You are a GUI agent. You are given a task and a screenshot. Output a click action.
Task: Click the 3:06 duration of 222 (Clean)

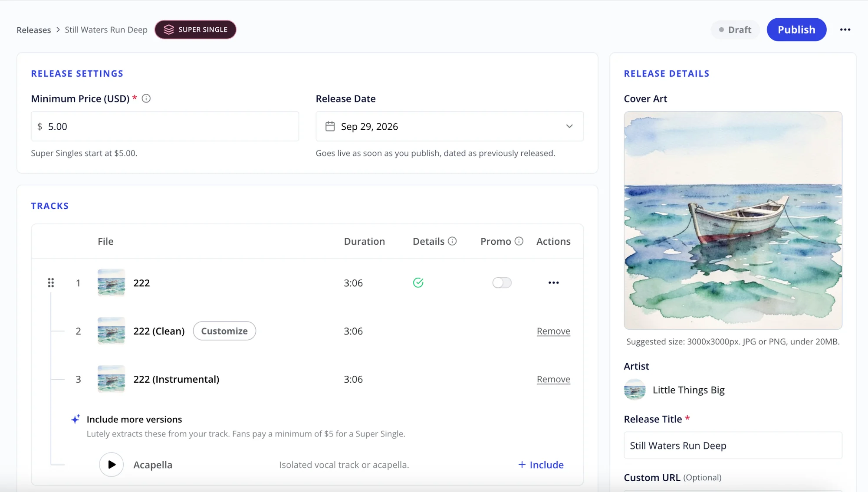point(353,331)
